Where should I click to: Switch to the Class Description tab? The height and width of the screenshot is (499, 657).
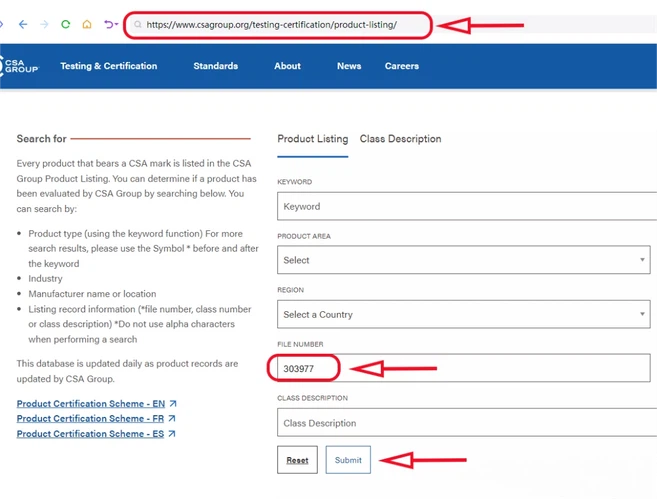400,139
